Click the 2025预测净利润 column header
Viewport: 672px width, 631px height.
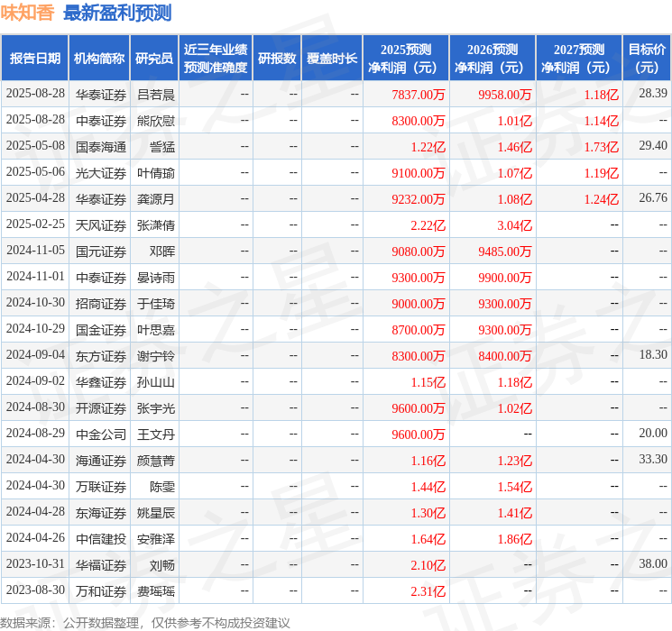point(406,59)
